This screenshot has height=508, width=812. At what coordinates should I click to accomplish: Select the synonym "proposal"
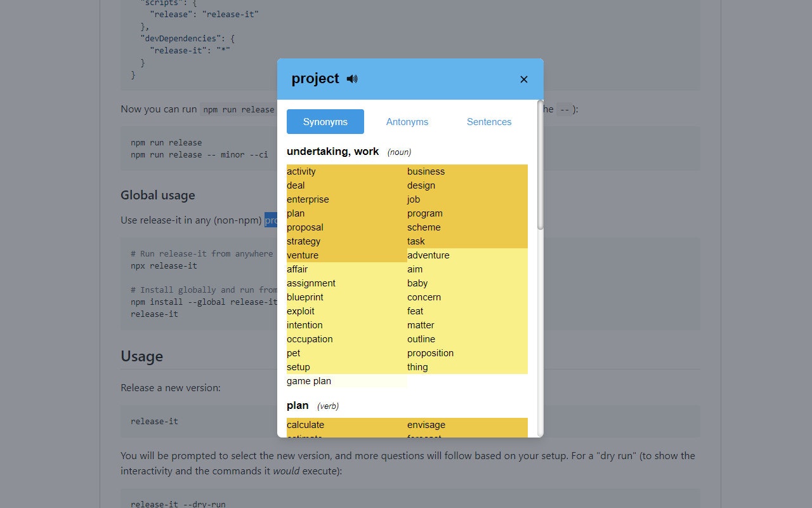pos(305,227)
